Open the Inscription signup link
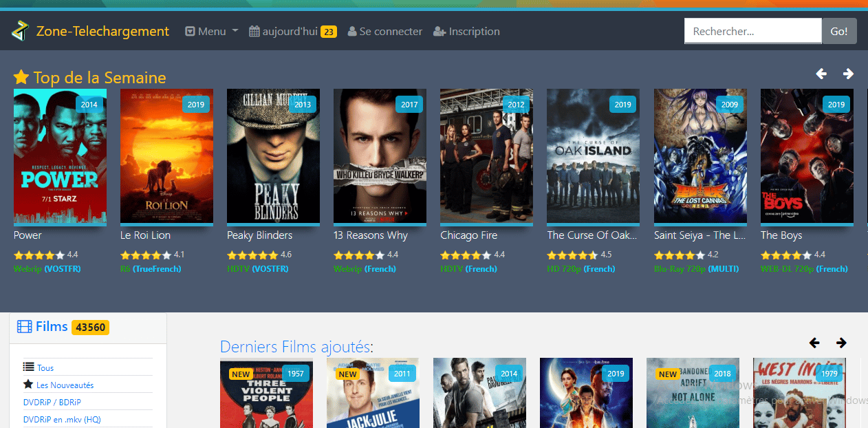This screenshot has width=868, height=428. click(x=466, y=31)
